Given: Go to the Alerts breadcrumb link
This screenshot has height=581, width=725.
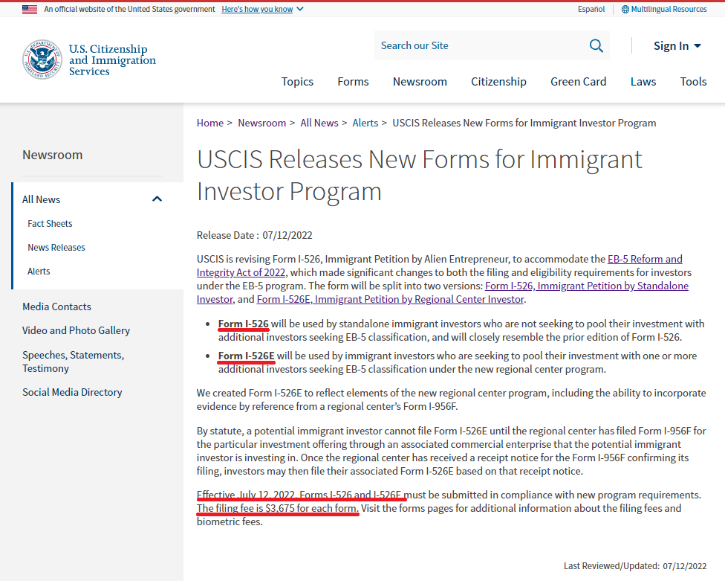Looking at the screenshot, I should [x=365, y=123].
